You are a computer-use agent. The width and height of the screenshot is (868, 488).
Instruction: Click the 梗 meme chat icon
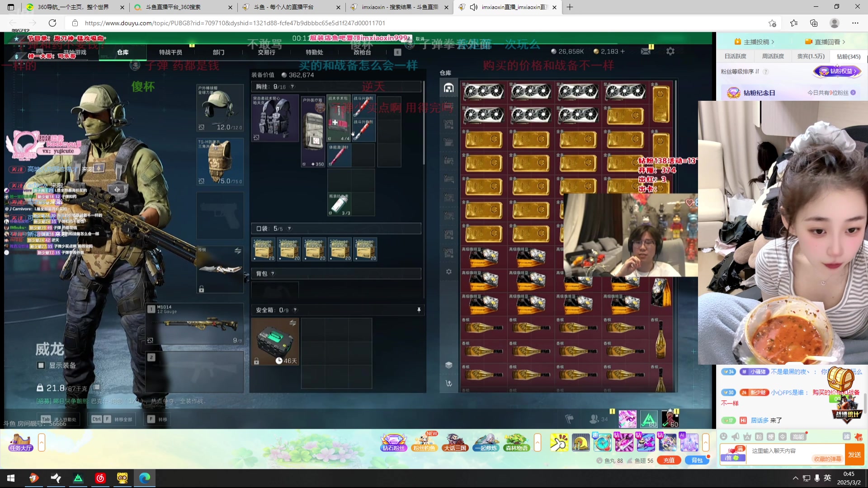click(771, 436)
